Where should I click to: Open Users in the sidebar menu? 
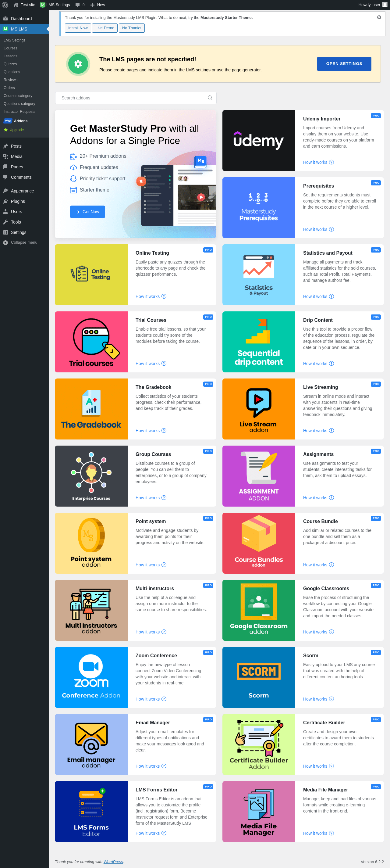24,212
